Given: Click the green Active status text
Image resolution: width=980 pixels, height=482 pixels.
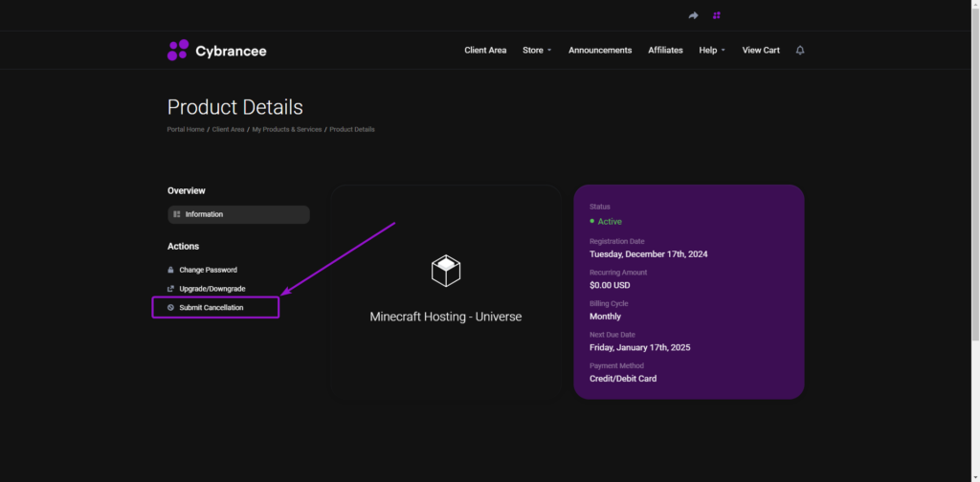Looking at the screenshot, I should [610, 222].
